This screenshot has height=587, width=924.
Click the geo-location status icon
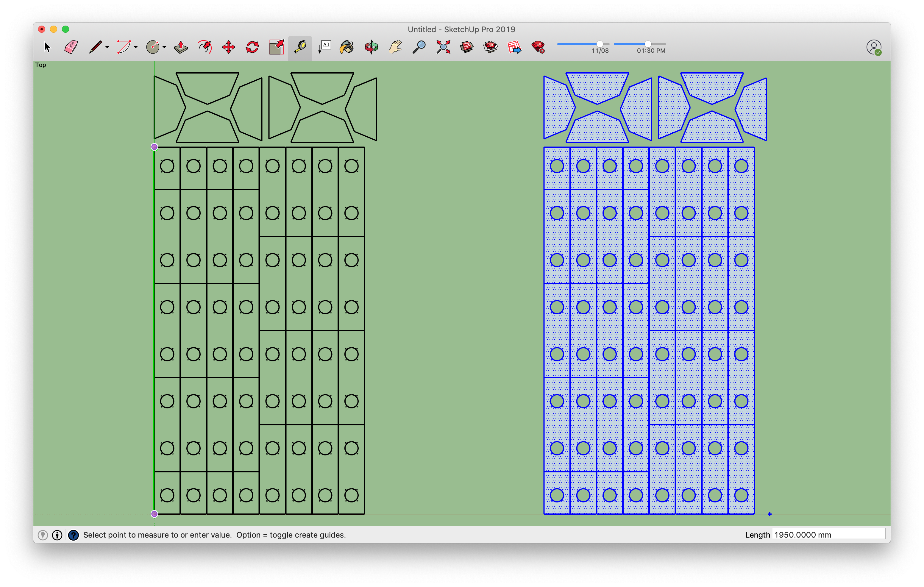(x=43, y=535)
